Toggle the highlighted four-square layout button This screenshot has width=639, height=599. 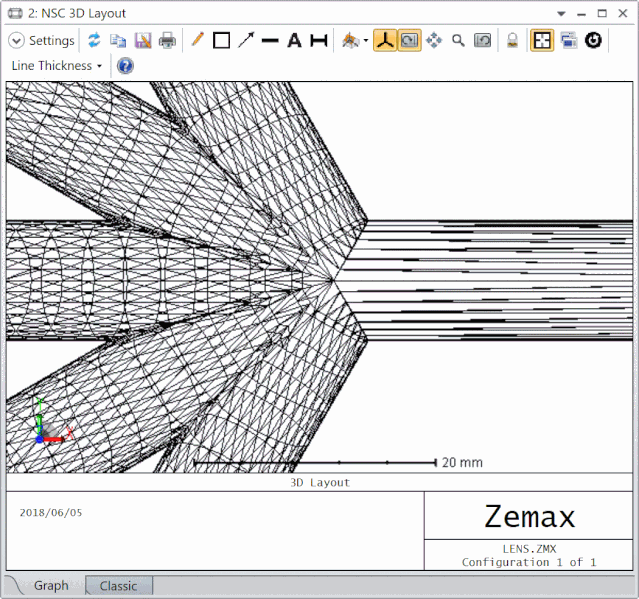pyautogui.click(x=542, y=40)
